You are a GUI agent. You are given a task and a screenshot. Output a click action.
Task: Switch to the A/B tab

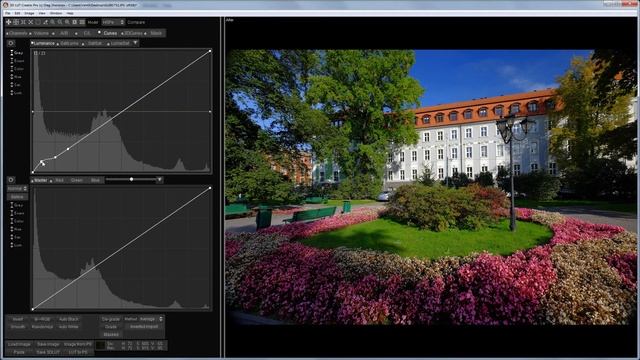pyautogui.click(x=64, y=33)
